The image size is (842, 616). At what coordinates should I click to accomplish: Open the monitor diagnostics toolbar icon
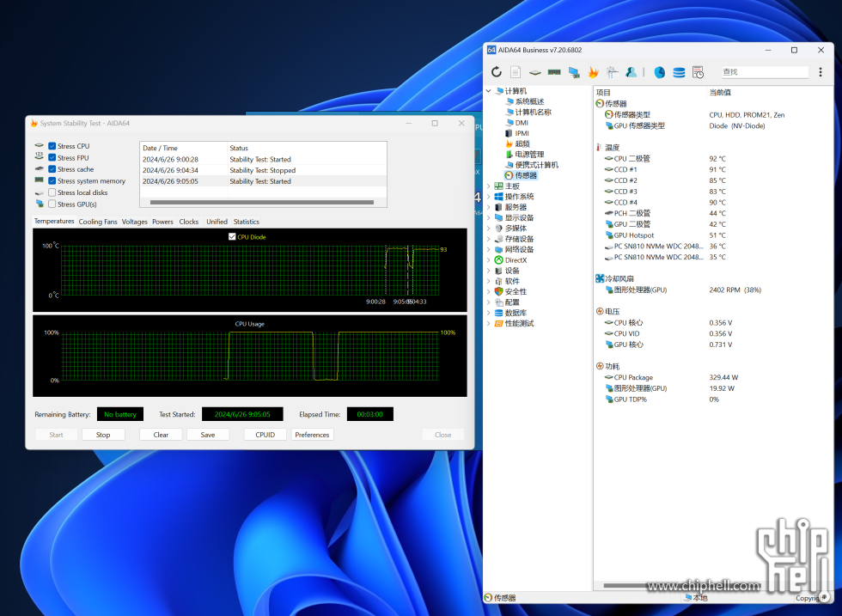click(x=574, y=72)
